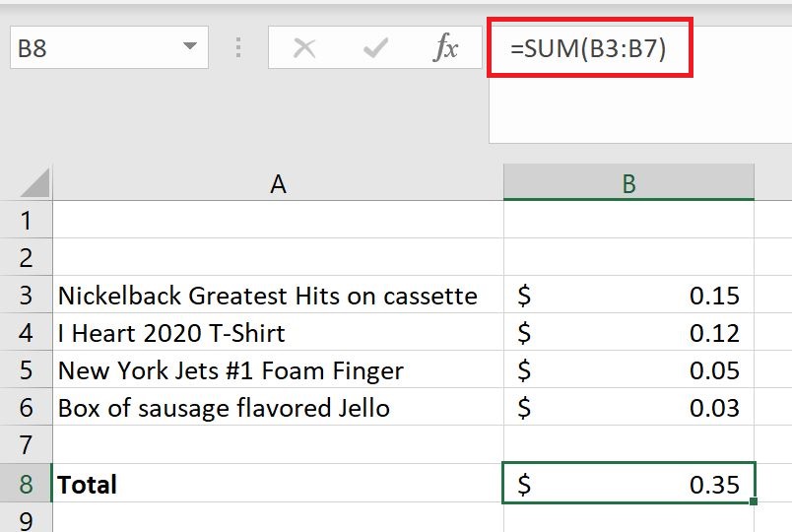The height and width of the screenshot is (532, 792).
Task: Select row 3 header
Action: (26, 296)
